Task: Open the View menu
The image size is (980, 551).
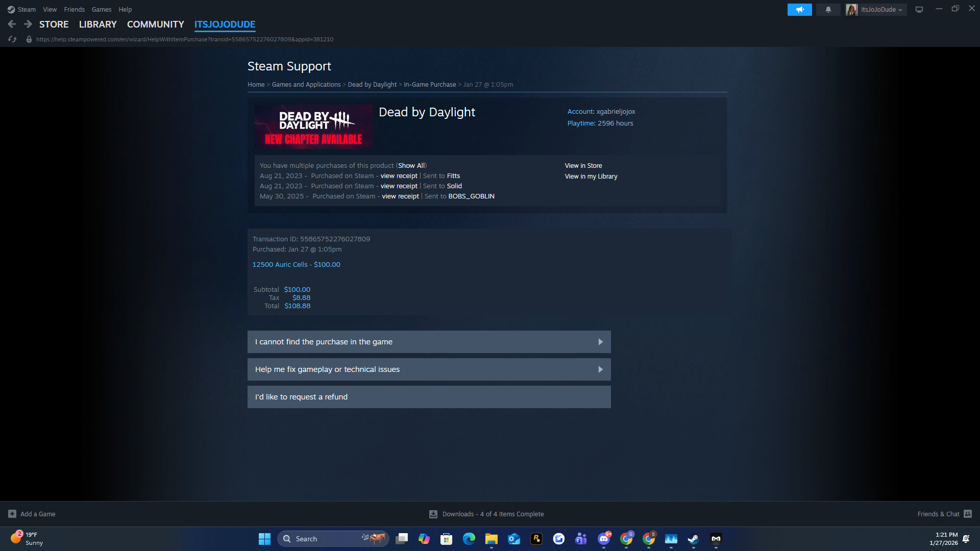Action: click(x=50, y=10)
